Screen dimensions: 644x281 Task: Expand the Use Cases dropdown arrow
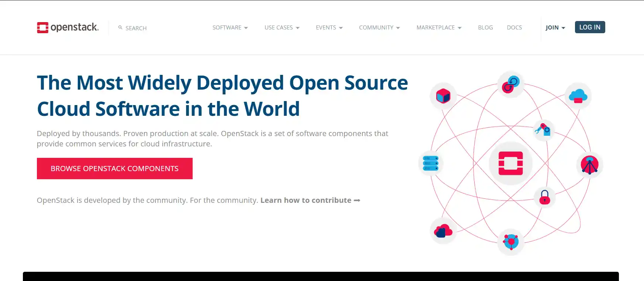297,28
